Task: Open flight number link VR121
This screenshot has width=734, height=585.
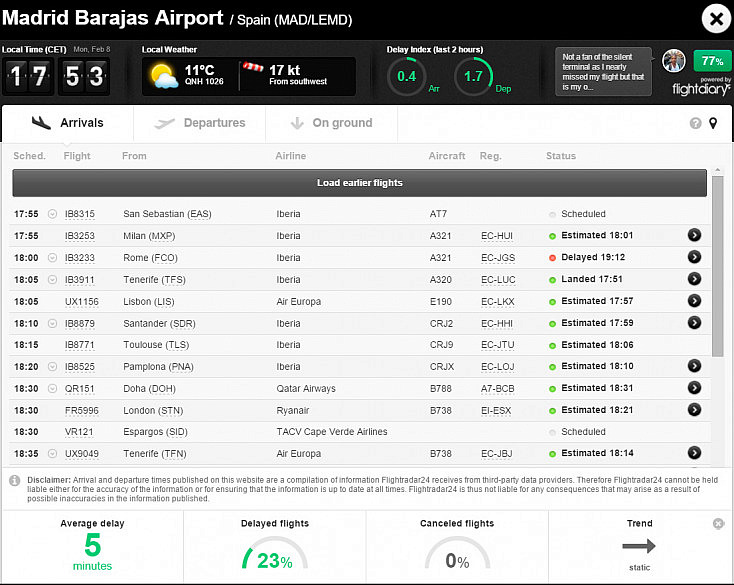Action: pyautogui.click(x=79, y=431)
